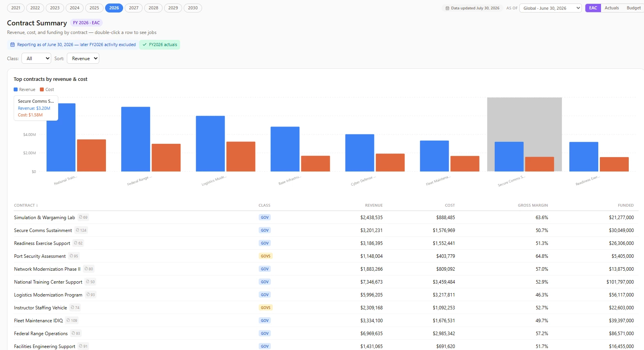Click the checkmark icon on FY2026 actuals
The width and height of the screenshot is (644, 350).
click(145, 45)
